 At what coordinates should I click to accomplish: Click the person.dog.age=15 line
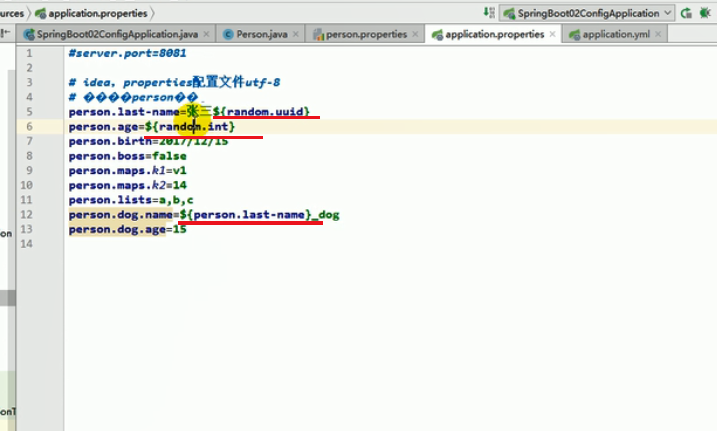[x=128, y=229]
